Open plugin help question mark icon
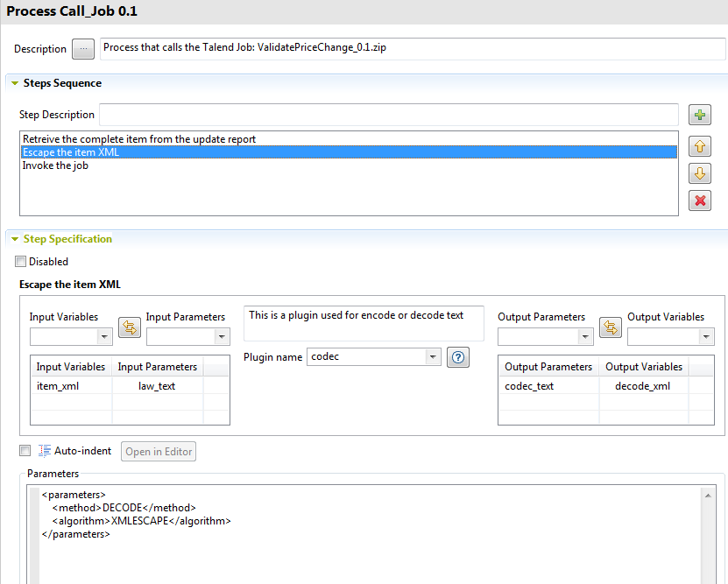 click(456, 357)
